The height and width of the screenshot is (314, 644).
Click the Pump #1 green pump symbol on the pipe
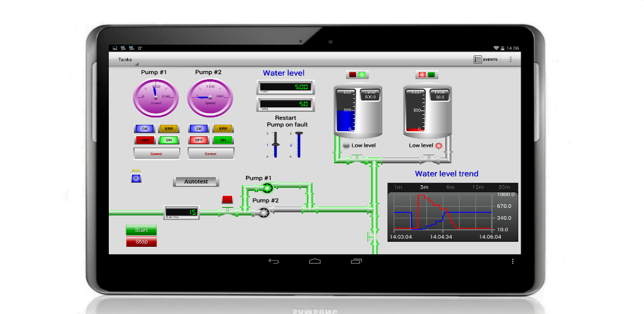tap(267, 188)
